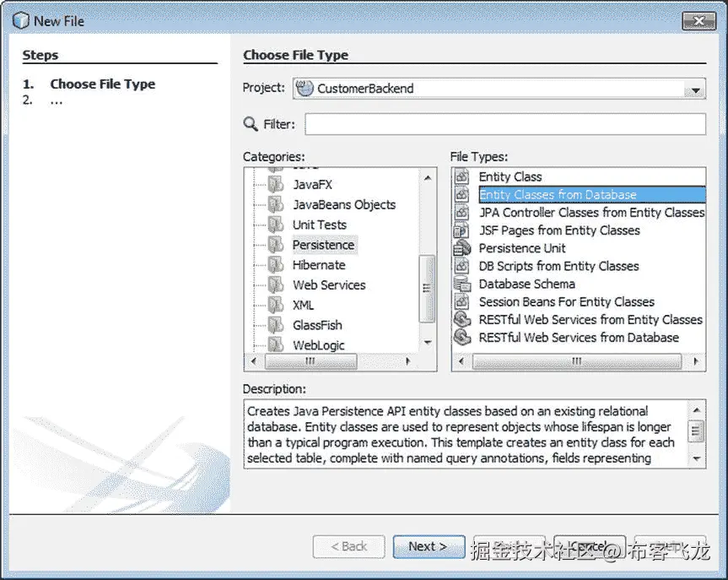Select the Hibernate category

(319, 265)
